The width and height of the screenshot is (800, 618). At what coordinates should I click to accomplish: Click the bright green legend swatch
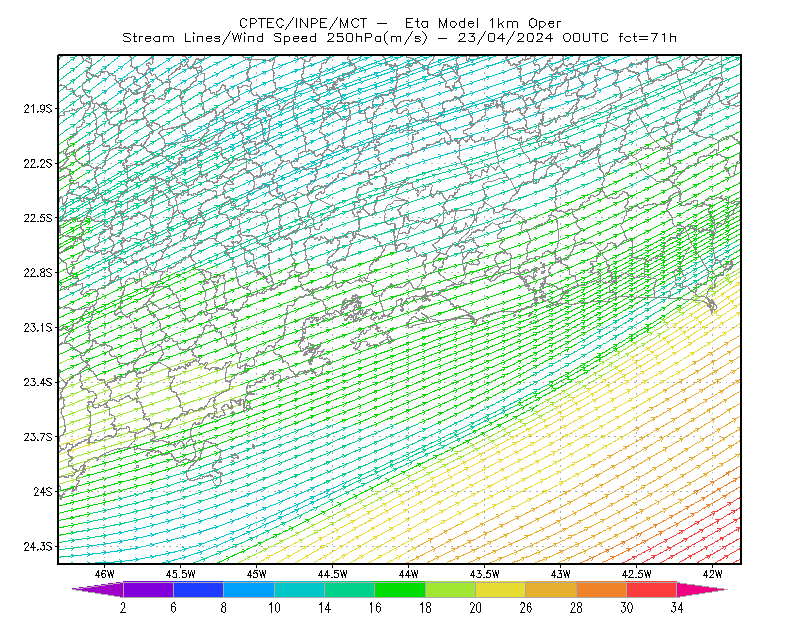[400, 589]
